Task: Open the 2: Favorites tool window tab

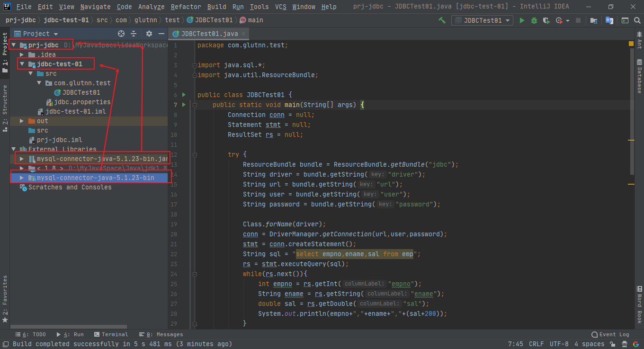Action: click(x=5, y=299)
